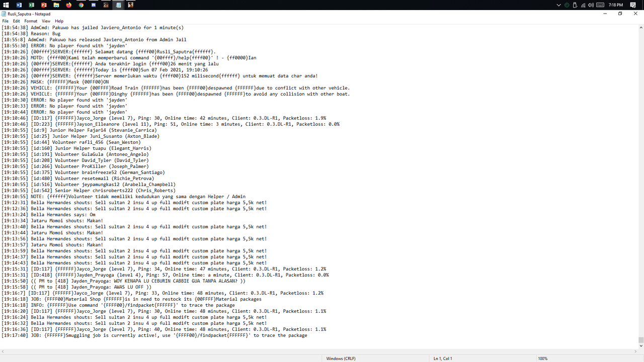Open the touch keyboard tray icon
This screenshot has width=644, height=362.
tap(600, 5)
